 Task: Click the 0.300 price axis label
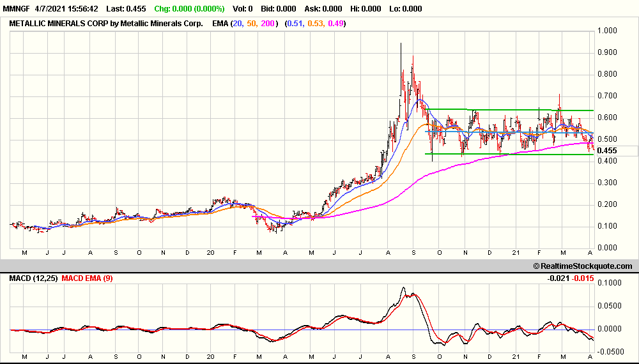(607, 183)
